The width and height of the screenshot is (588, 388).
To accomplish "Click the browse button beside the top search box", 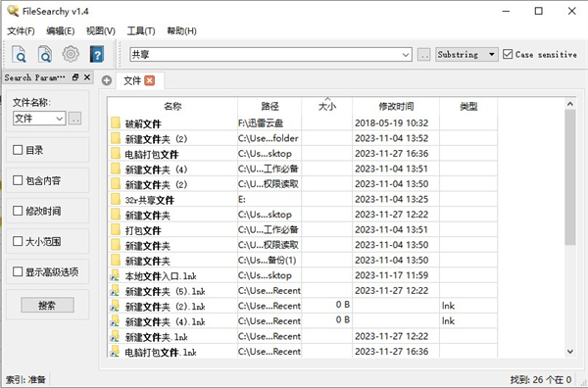I will point(423,55).
